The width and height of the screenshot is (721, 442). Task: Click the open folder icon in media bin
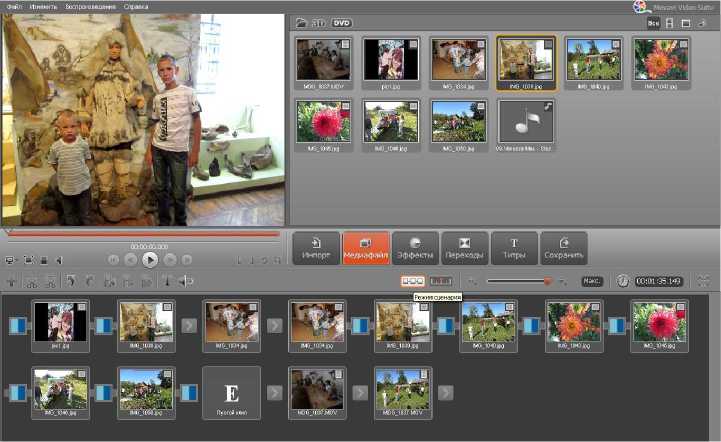[x=301, y=22]
